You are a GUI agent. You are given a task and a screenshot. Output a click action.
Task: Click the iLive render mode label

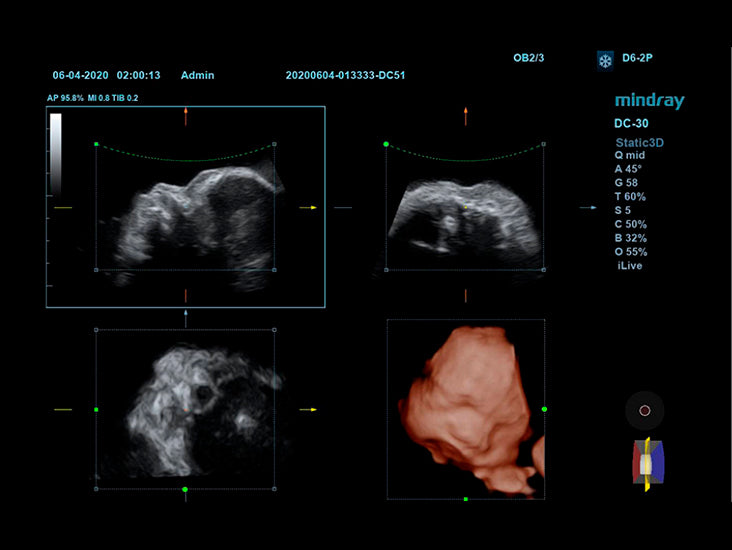click(x=629, y=266)
